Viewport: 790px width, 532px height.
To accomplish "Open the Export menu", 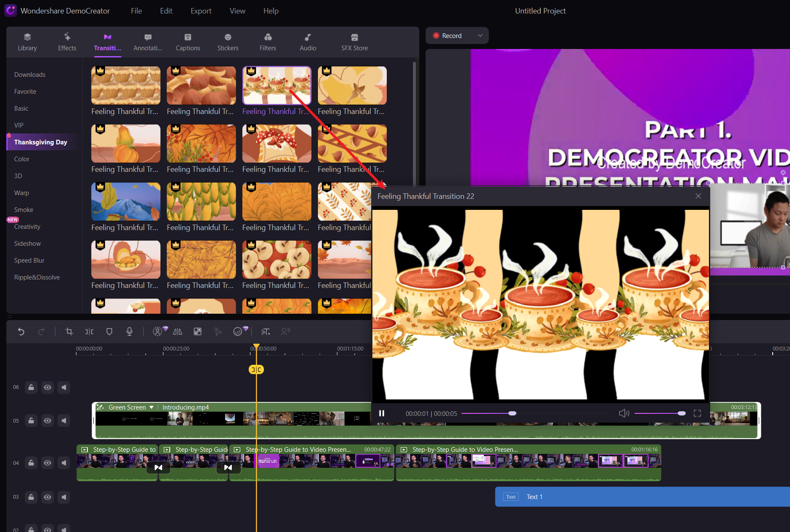I will [201, 11].
